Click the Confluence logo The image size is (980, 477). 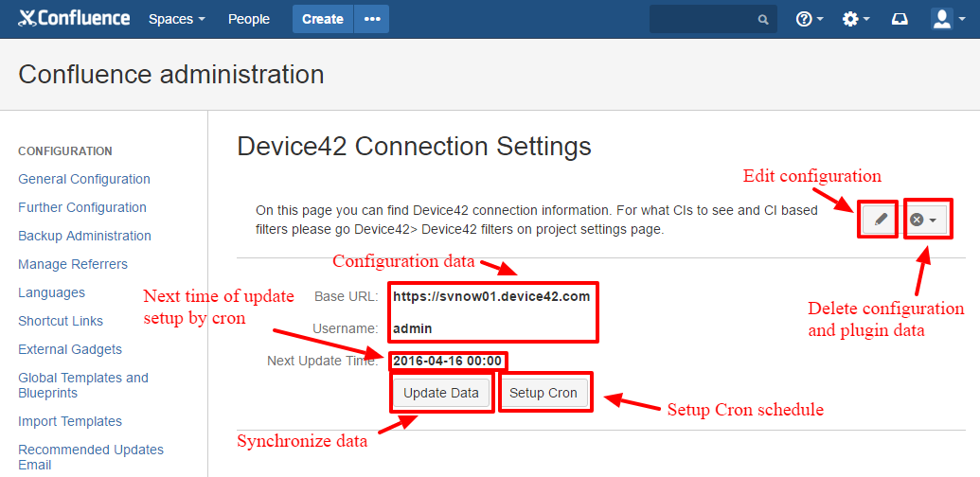click(x=74, y=19)
